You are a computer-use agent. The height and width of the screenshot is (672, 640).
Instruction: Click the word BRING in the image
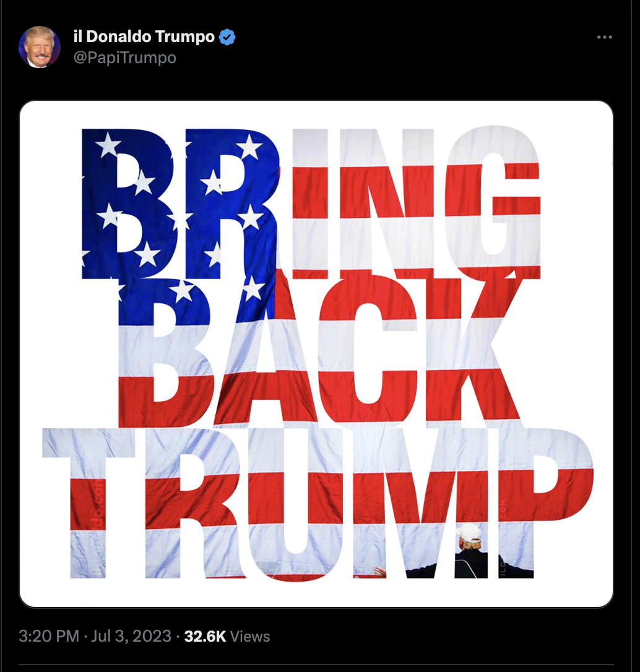311,202
